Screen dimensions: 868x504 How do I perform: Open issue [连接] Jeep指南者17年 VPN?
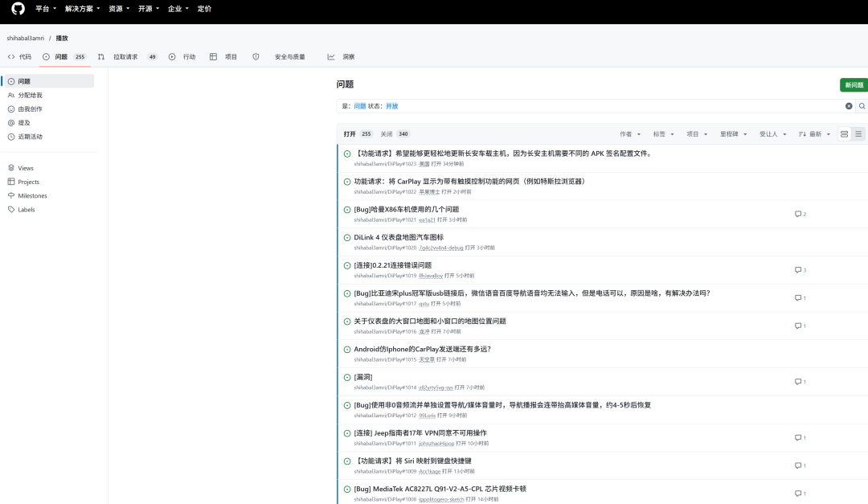coord(420,433)
